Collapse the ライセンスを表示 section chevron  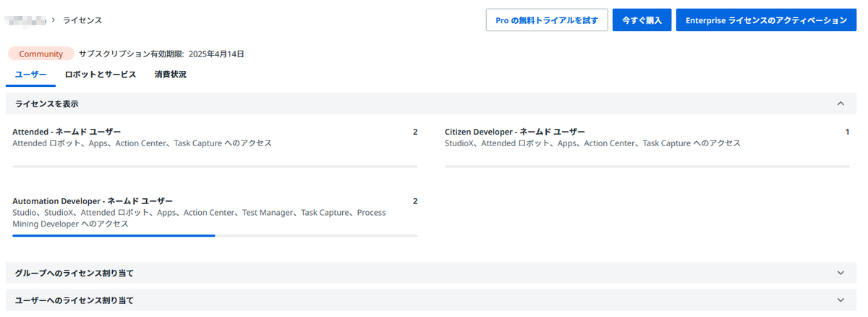pyautogui.click(x=841, y=103)
